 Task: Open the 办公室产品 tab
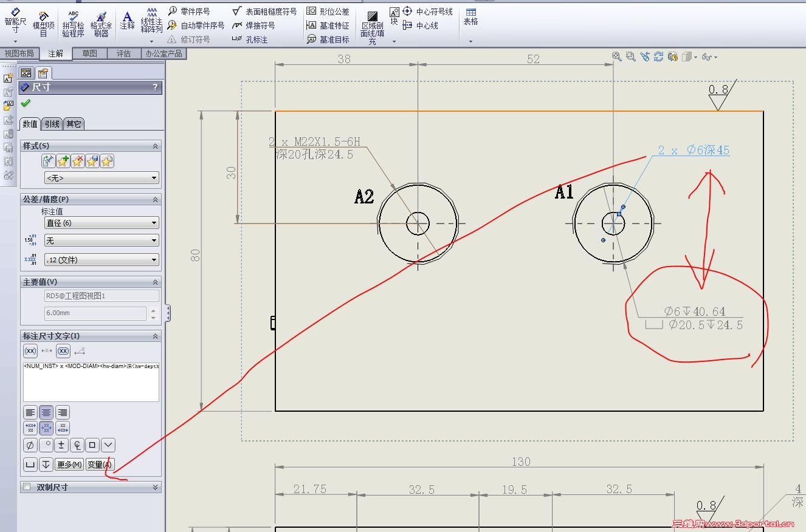coord(164,53)
